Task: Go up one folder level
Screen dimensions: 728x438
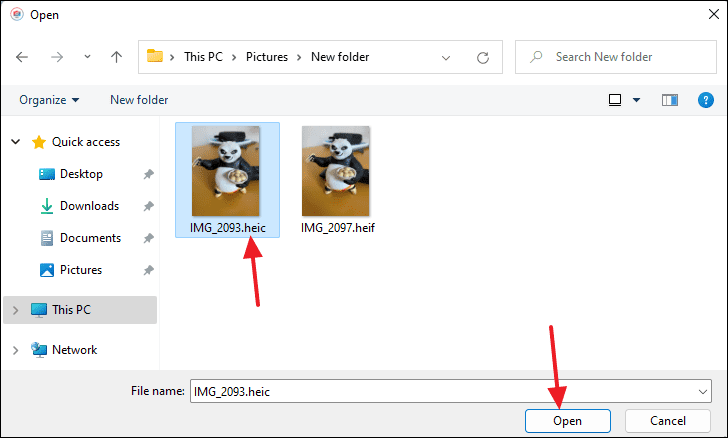Action: 116,57
